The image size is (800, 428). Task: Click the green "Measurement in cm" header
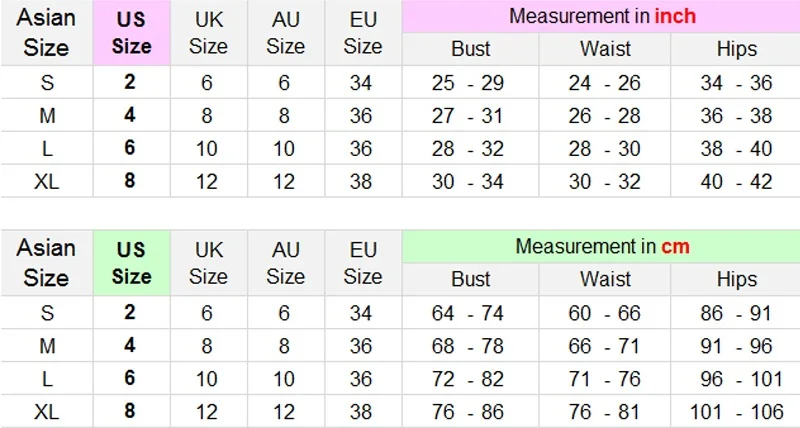coord(601,246)
